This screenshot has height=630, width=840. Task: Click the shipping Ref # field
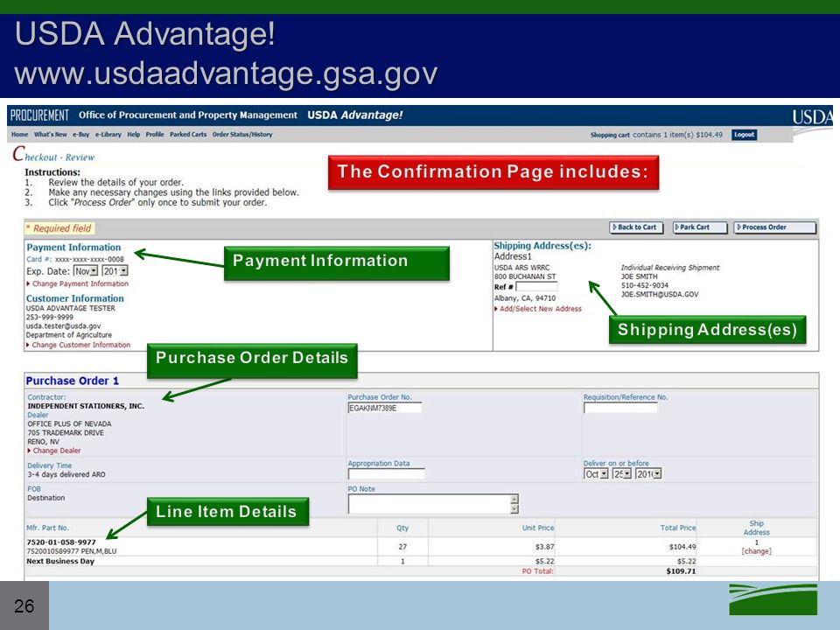click(x=536, y=287)
